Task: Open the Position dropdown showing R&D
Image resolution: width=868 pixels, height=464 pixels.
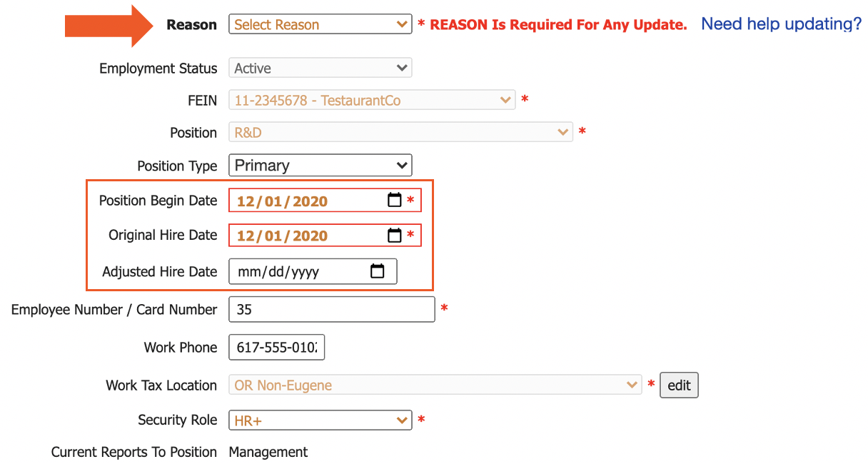Action: click(x=400, y=132)
